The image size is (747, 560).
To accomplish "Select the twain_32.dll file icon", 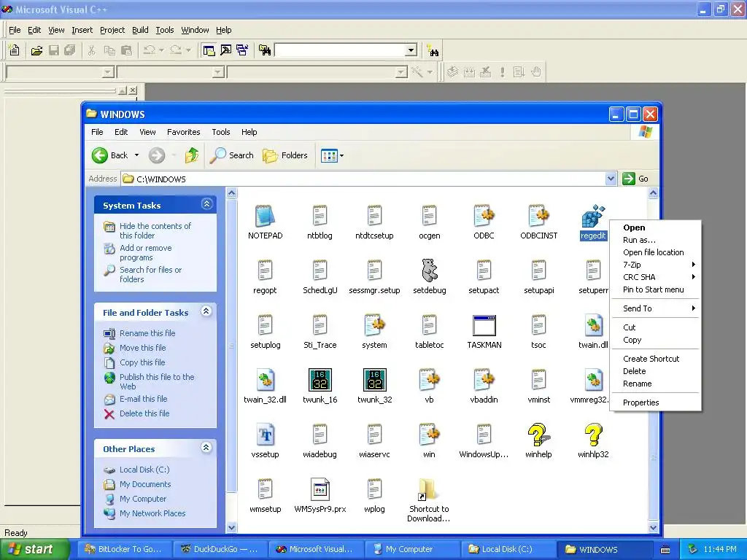I will coord(265,380).
